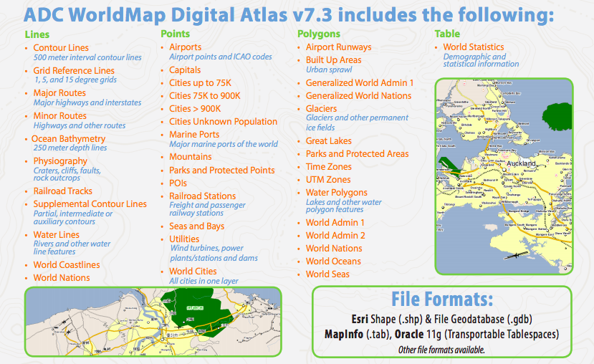594x364 pixels.
Task: Click 'All cities in one layer' description
Action: pyautogui.click(x=203, y=281)
